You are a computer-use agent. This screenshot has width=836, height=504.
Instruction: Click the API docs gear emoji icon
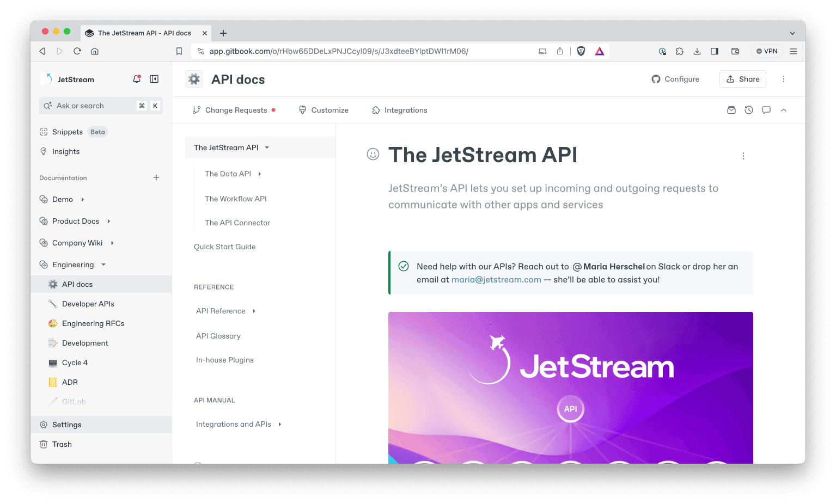tap(194, 79)
